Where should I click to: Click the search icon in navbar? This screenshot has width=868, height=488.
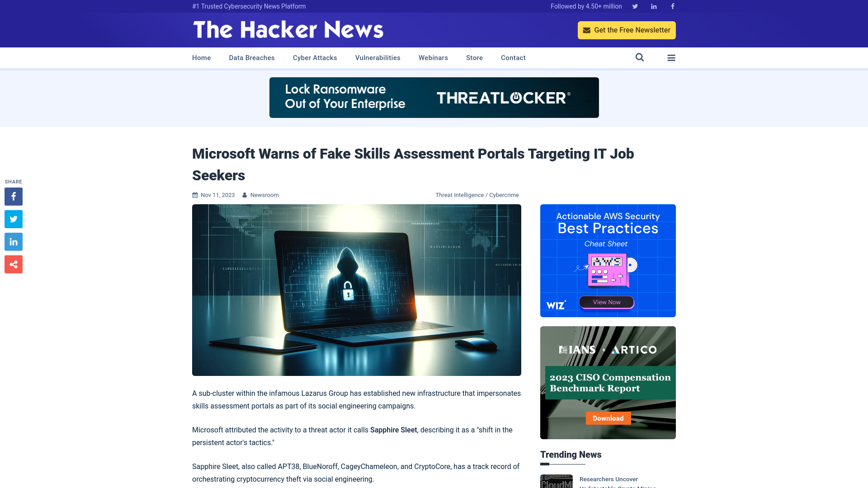point(640,57)
